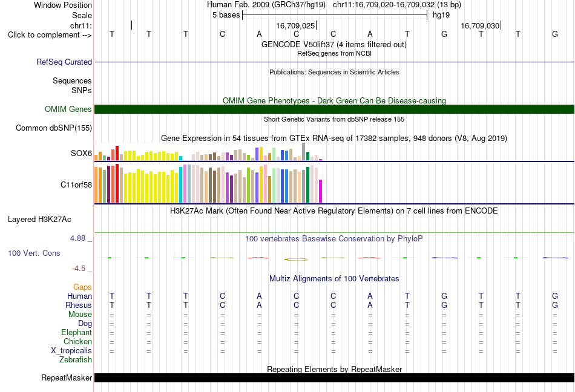Click the Sequences publications track label
575x392 pixels.
72,80
